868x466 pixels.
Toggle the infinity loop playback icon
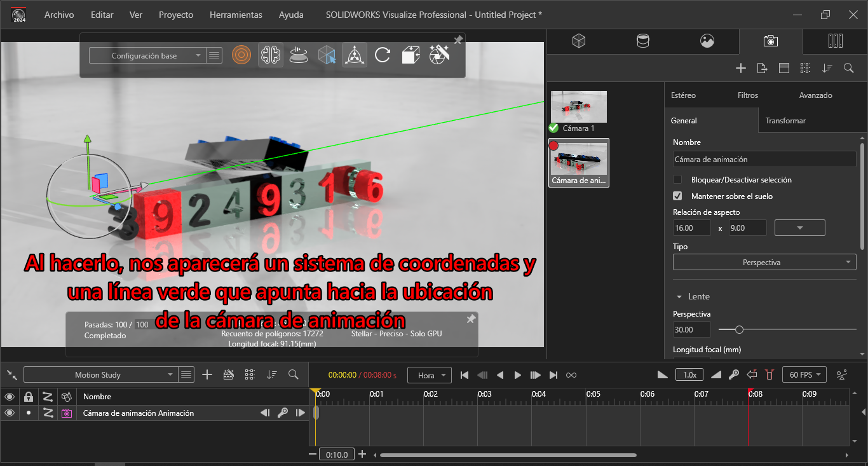pos(571,375)
